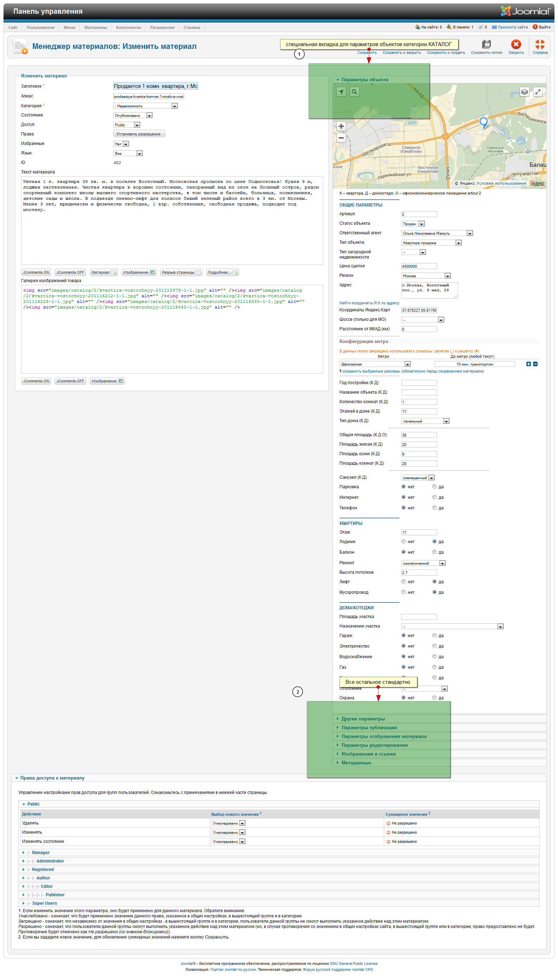Click the article manager page icon
The height and width of the screenshot is (980, 558).
pos(20,46)
